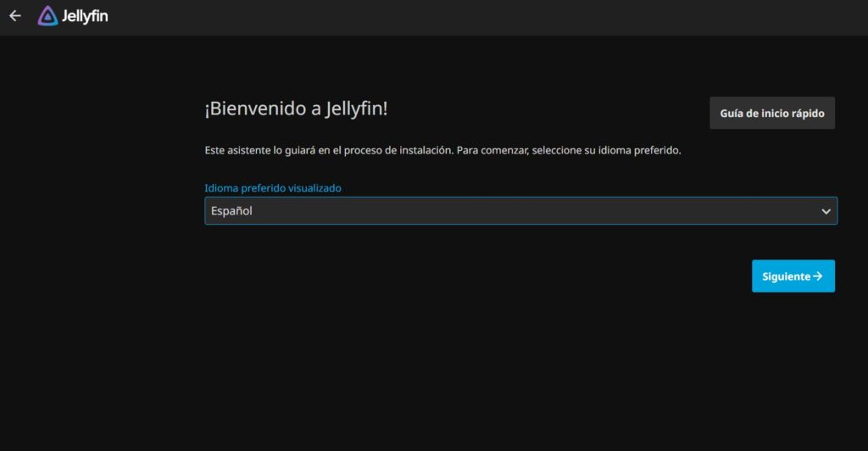Click the installation wizard description text
Viewport: 868px width, 451px height.
tap(442, 150)
